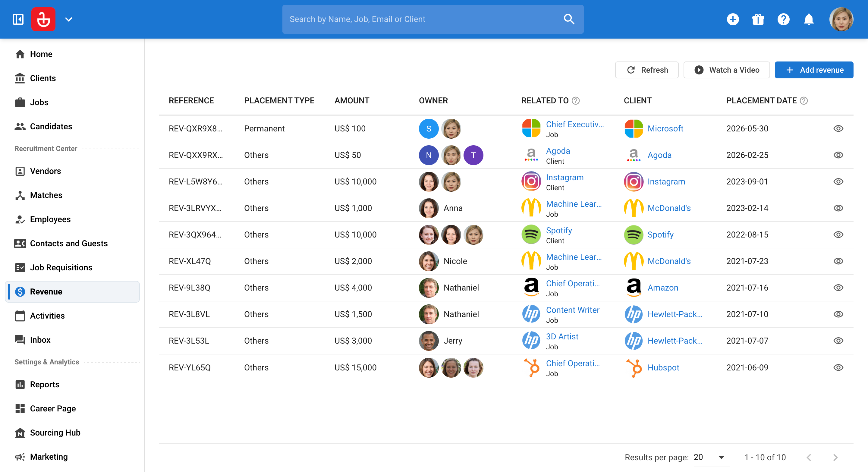Open 3D Artist job link
The width and height of the screenshot is (868, 472).
(562, 337)
